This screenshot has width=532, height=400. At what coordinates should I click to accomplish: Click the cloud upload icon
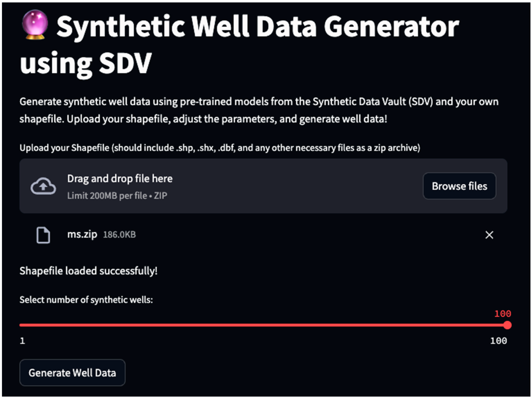[x=43, y=186]
